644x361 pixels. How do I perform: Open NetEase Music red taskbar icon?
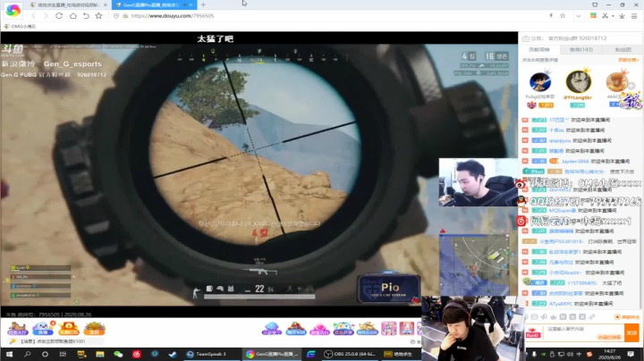pos(136,354)
